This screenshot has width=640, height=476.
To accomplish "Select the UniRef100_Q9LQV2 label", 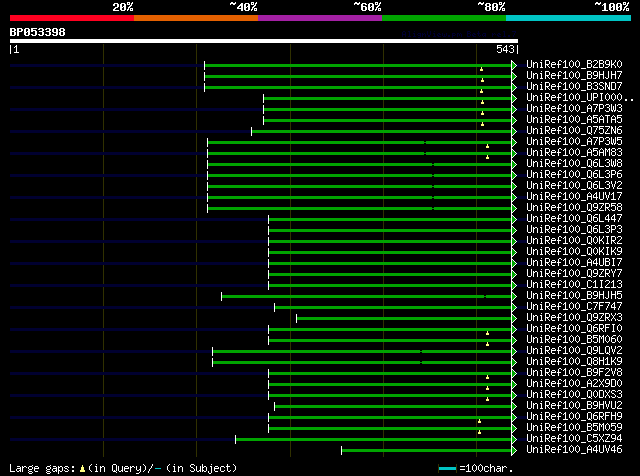I will [574, 351].
